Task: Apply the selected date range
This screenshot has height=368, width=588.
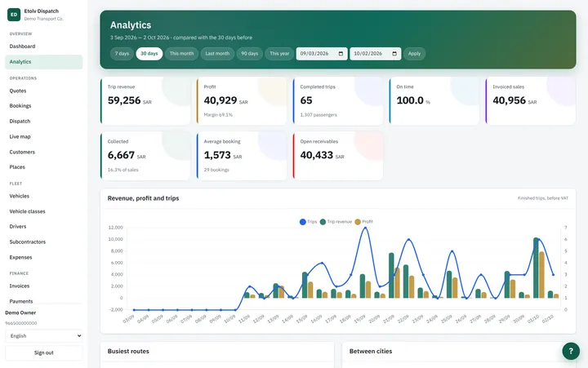Action: point(414,54)
